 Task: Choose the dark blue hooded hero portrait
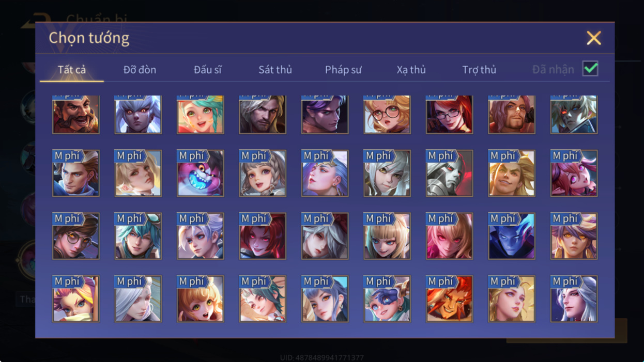tap(512, 236)
